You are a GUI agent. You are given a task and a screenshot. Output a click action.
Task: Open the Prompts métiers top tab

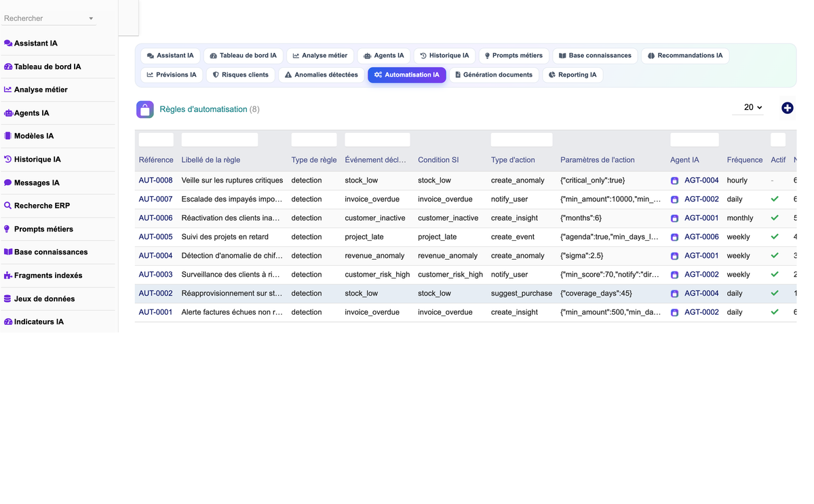click(x=513, y=56)
